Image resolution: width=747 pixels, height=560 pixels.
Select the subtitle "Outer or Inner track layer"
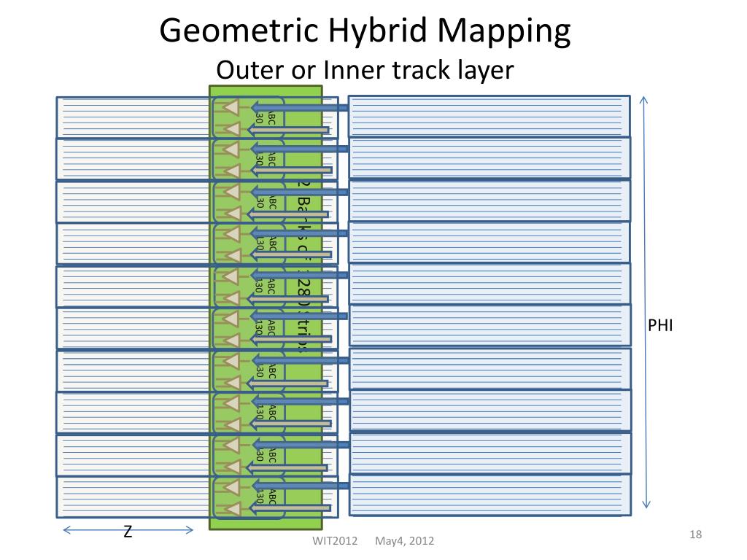pos(365,70)
